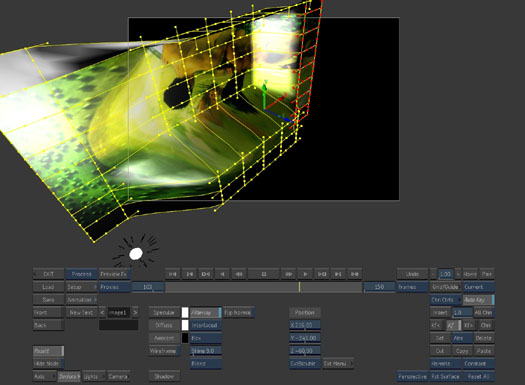This screenshot has width=525, height=385.
Task: Open the ExtBicubic surface type option
Action: click(x=305, y=364)
